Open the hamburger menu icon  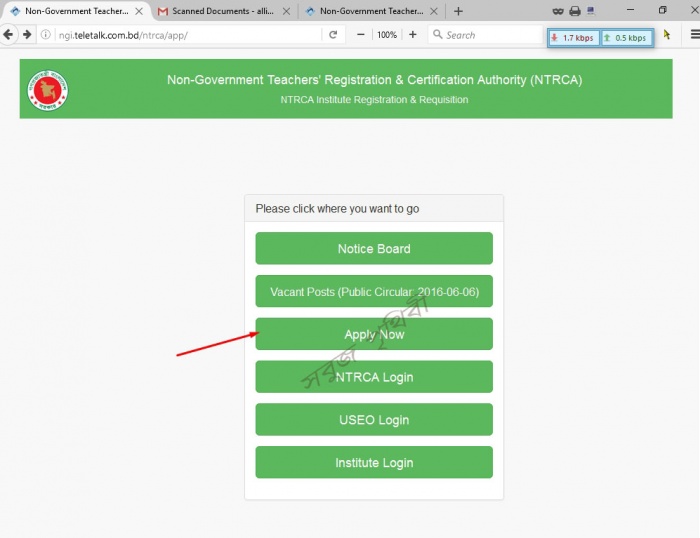tap(695, 34)
